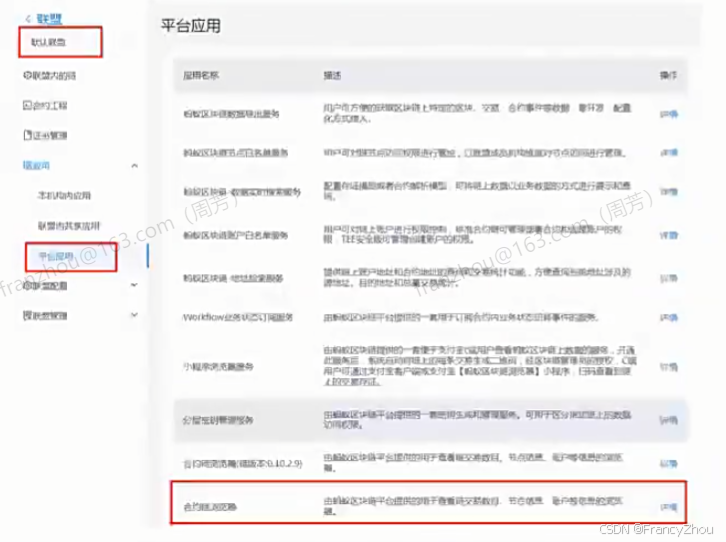Click the 应用名称 column header
Viewport: 726px width, 542px height.
(x=201, y=75)
